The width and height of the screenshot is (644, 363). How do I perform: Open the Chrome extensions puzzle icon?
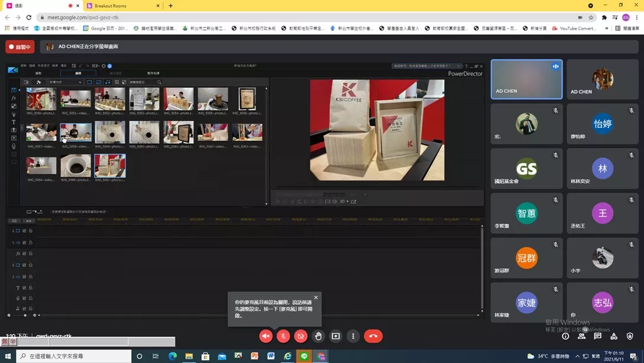604,17
